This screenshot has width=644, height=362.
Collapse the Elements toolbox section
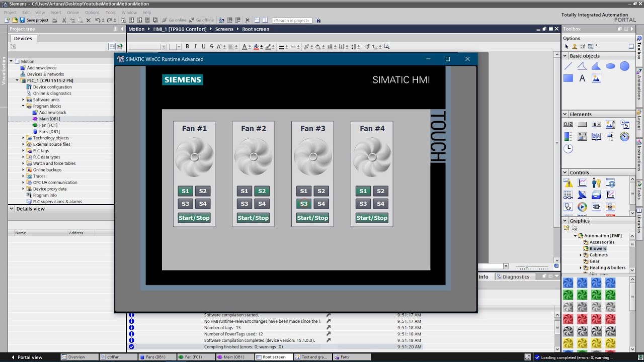(566, 114)
